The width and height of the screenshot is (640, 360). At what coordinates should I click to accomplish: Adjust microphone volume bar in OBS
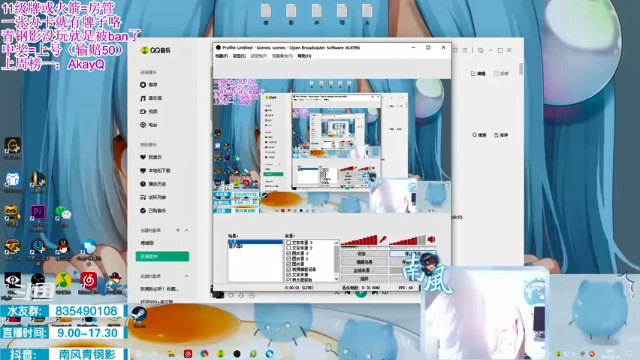coord(359,240)
